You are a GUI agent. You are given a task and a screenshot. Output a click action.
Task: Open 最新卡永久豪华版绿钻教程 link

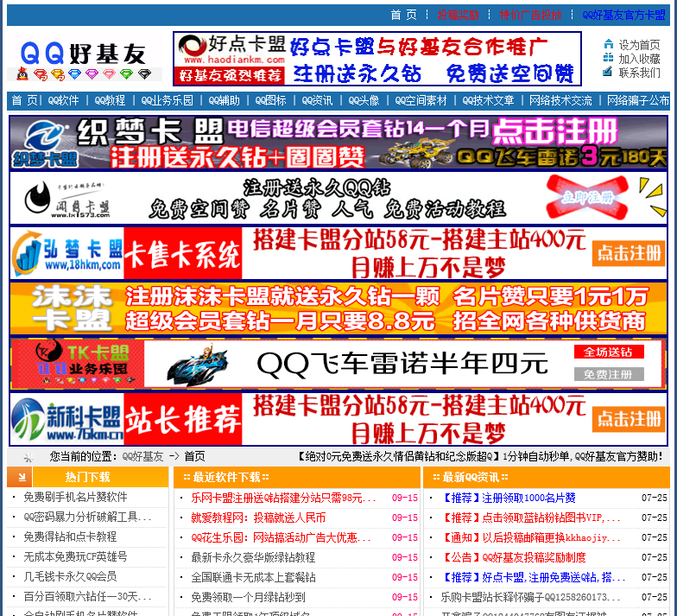click(x=253, y=558)
